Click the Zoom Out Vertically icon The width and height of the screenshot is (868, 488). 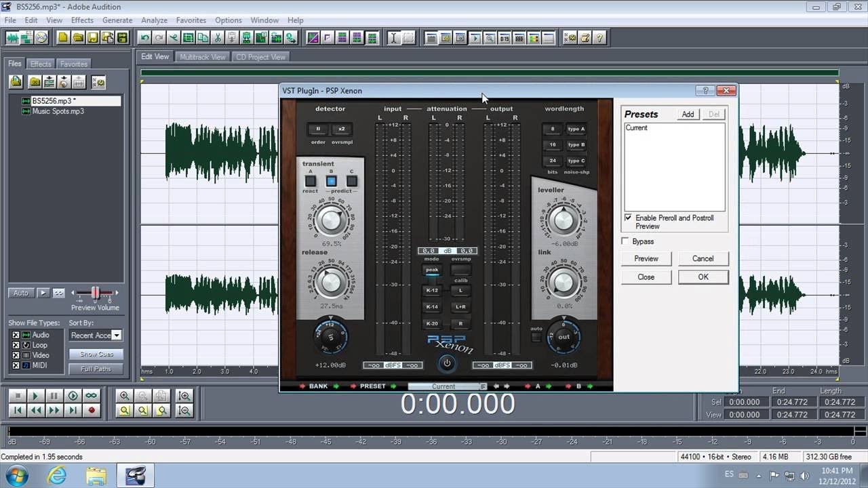click(x=184, y=410)
